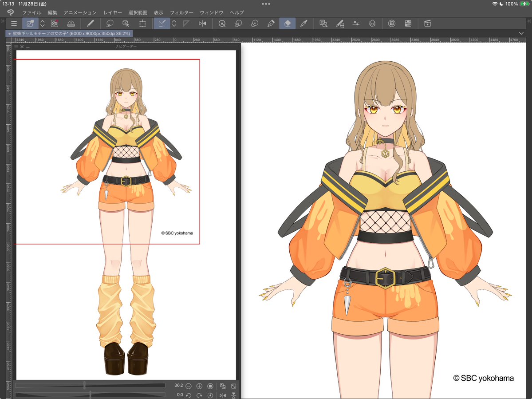Open the hamburger main menu
Viewport: 532px width, 399px height.
coord(14,24)
